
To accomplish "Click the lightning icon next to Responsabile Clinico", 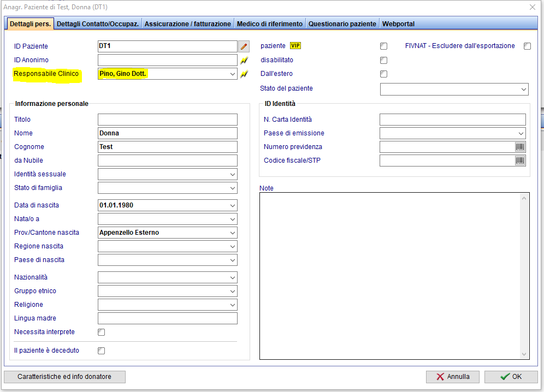I will click(244, 74).
